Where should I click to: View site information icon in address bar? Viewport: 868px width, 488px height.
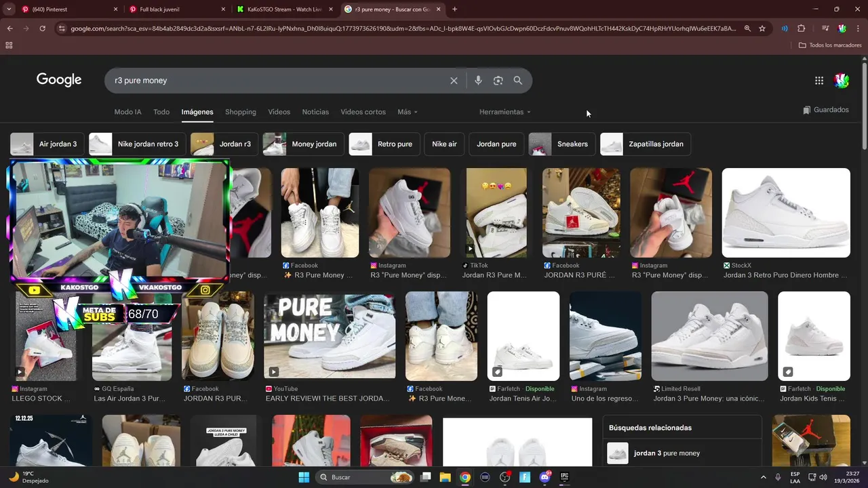pos(62,28)
